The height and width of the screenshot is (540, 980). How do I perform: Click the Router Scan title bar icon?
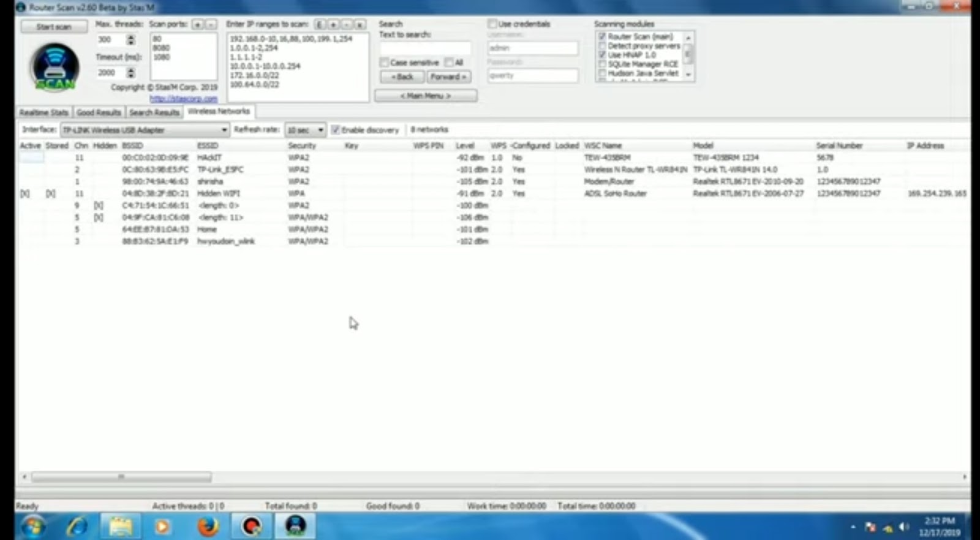click(x=20, y=7)
